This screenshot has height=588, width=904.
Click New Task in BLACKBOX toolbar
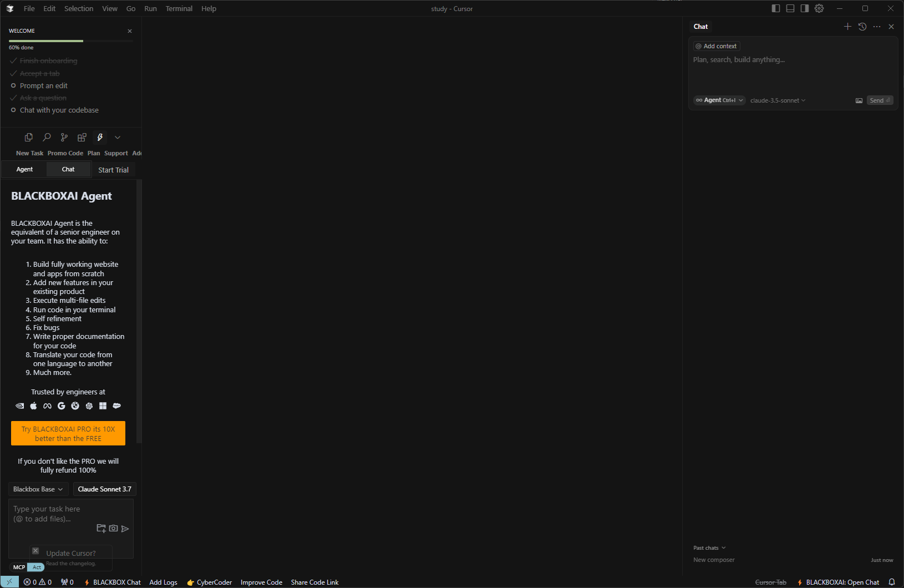pos(29,153)
